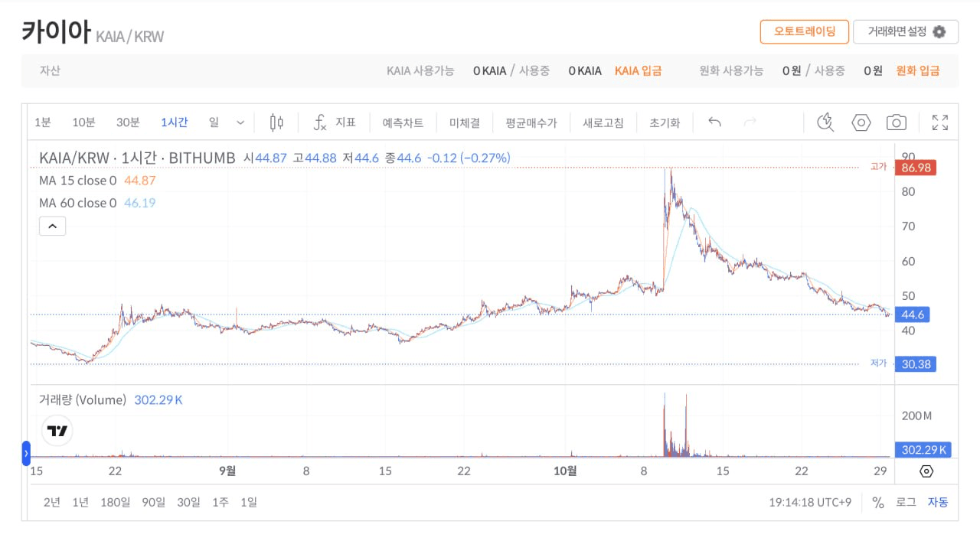Expand the time interval dropdown chevron
Image resolution: width=980 pixels, height=541 pixels.
coord(240,122)
